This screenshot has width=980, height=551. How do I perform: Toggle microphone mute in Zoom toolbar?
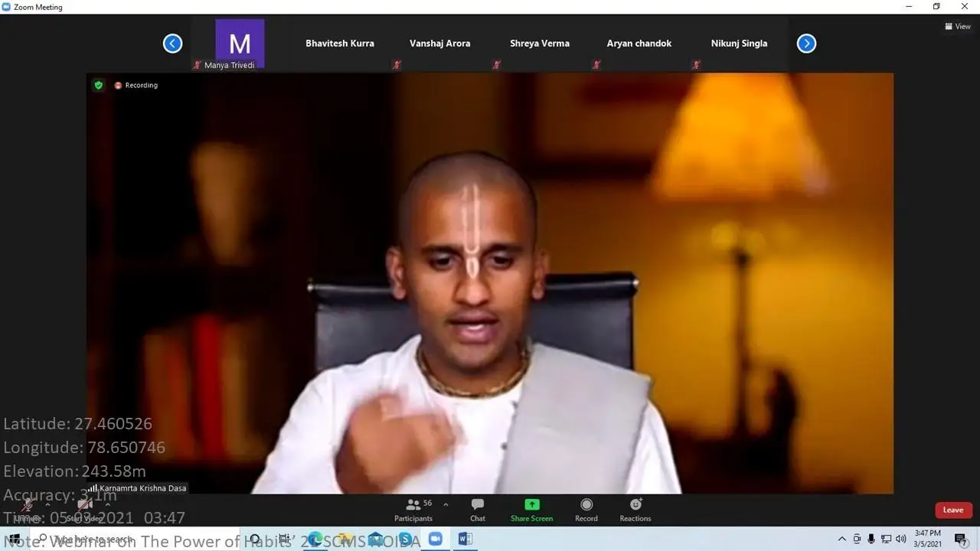click(27, 506)
